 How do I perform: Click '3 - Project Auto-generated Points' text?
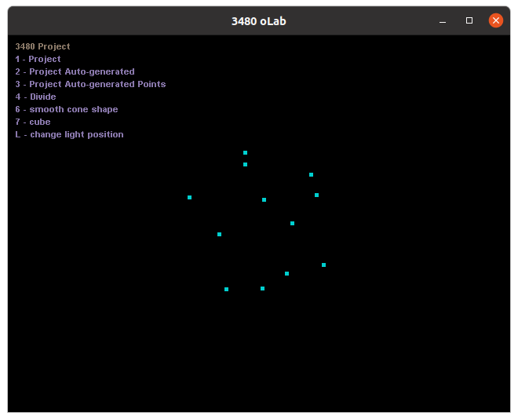point(90,84)
